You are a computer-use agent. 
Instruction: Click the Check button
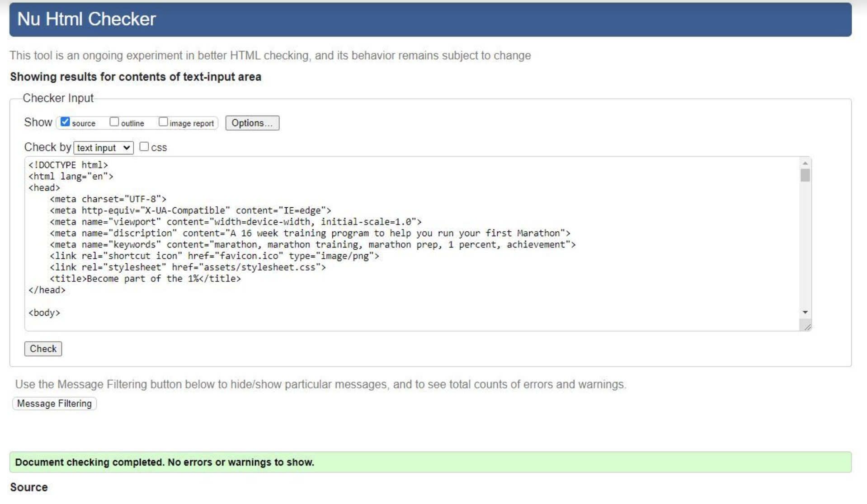click(43, 349)
